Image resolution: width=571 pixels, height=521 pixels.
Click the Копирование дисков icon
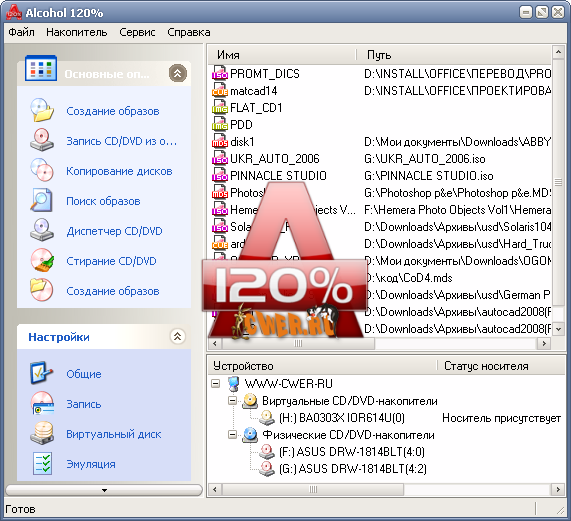tap(42, 170)
